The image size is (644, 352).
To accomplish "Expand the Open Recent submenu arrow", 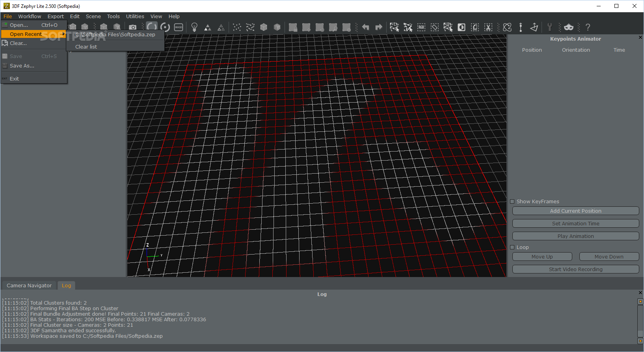I will 63,34.
